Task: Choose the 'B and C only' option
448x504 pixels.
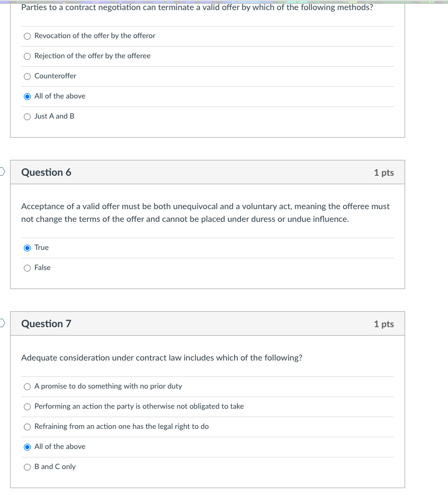Action: coord(28,467)
